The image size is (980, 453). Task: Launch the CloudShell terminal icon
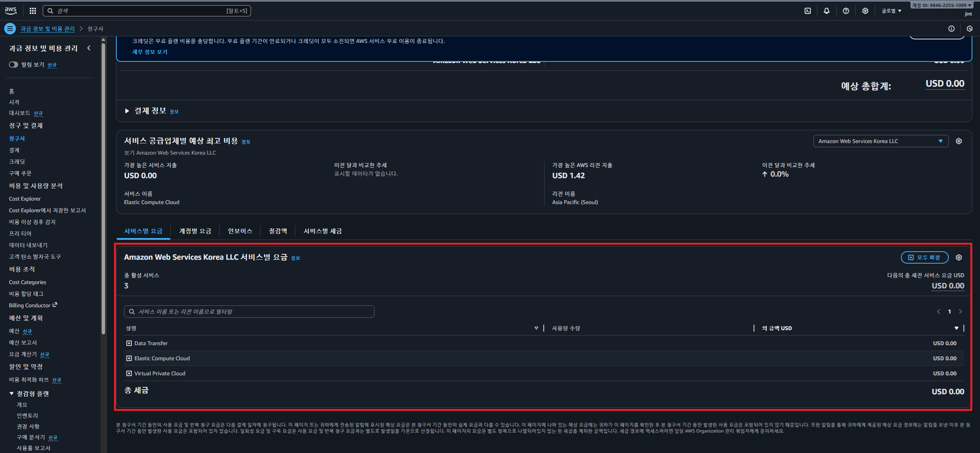(808, 11)
